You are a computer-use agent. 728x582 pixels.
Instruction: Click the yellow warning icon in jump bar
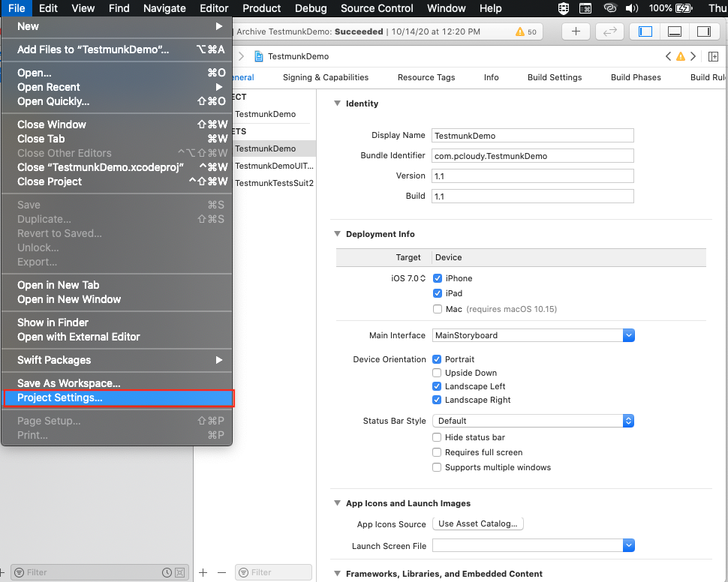(681, 56)
